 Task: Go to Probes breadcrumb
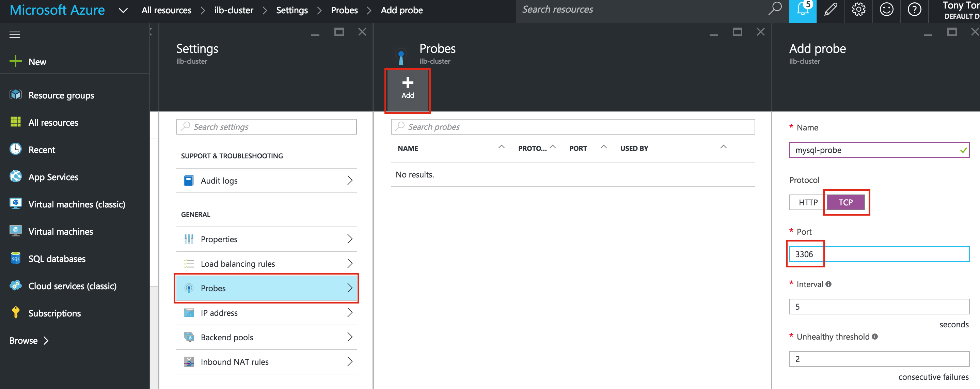(344, 10)
